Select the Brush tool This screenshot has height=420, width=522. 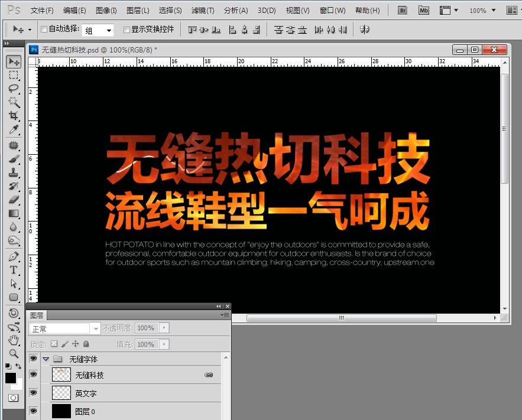(x=14, y=159)
